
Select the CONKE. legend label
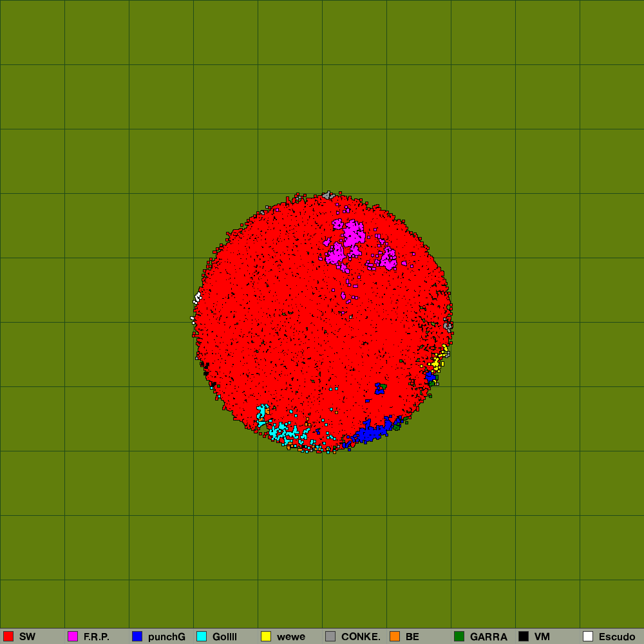(x=361, y=637)
